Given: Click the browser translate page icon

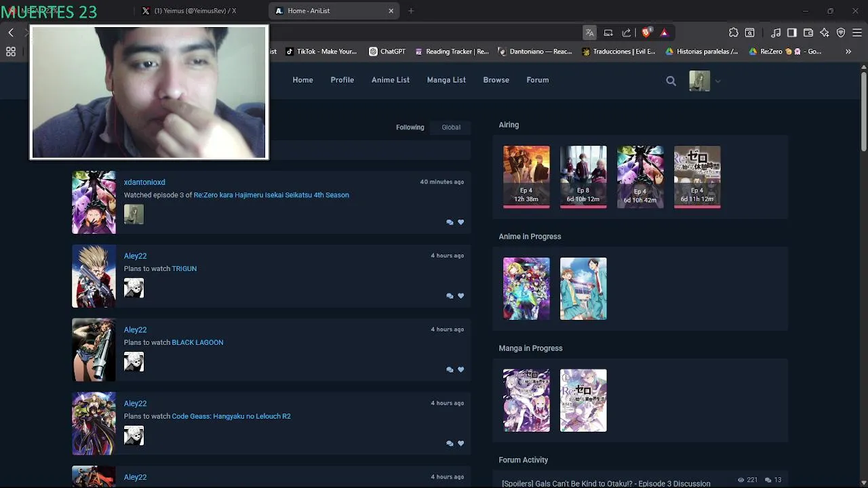Looking at the screenshot, I should [x=590, y=33].
